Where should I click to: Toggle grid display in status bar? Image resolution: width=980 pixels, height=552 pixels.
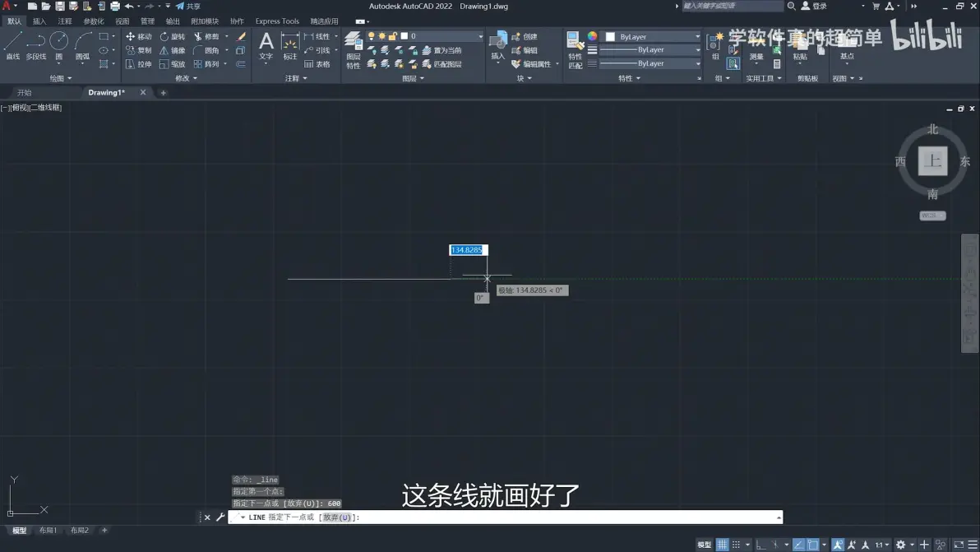(x=722, y=545)
